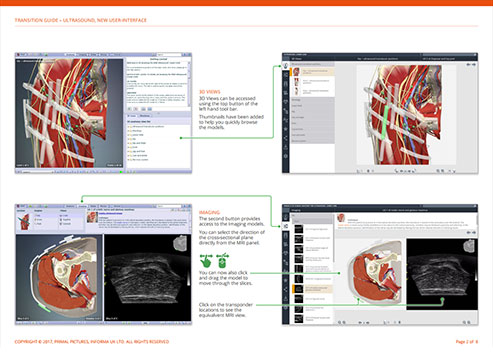Click 3D anatomy model in top-left screenshot viewport

tap(70, 113)
